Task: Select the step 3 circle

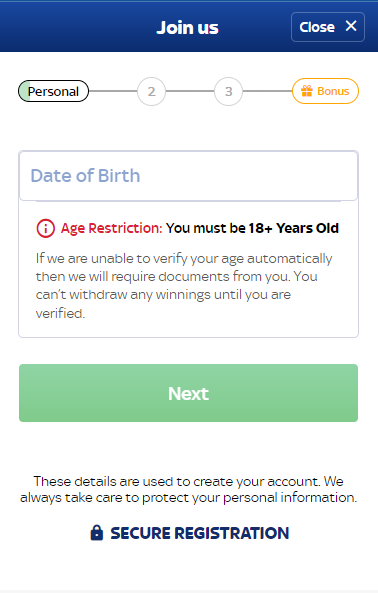Action: (x=228, y=92)
